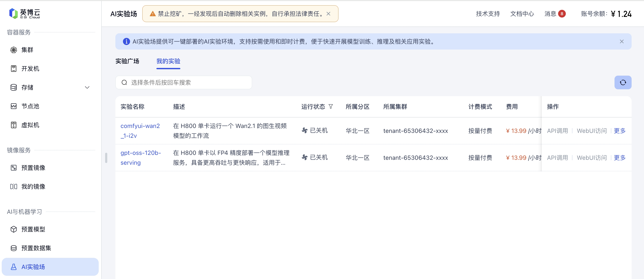
Task: Open 开发机 dev machine page
Action: point(30,69)
